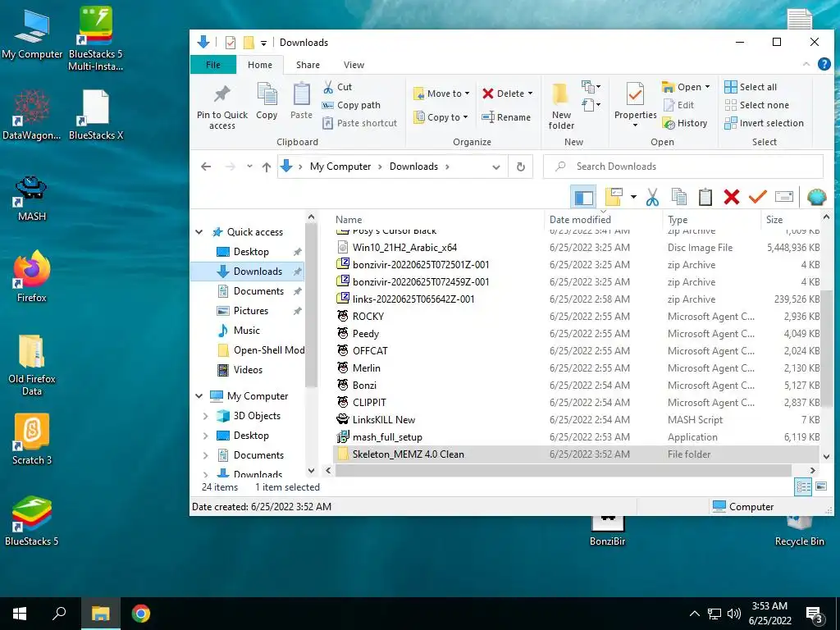This screenshot has height=630, width=840.
Task: Open the Move to dropdown
Action: coord(441,94)
